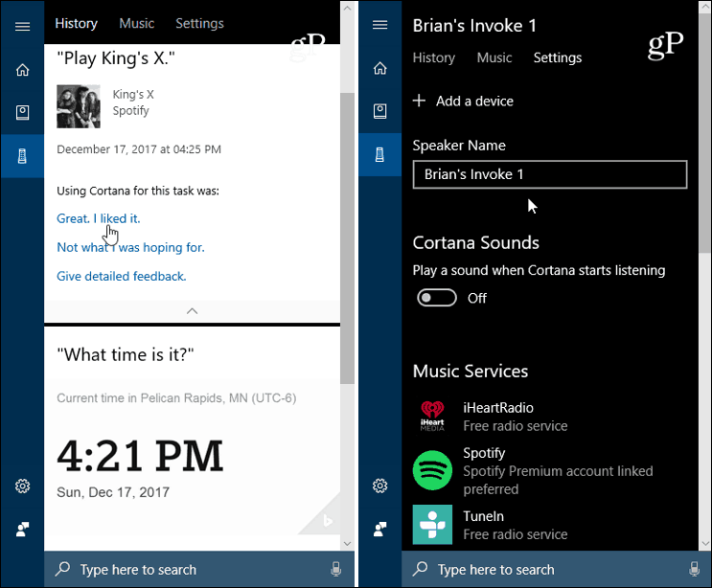712x588 pixels.
Task: Select Devices speaker icon in left window
Action: [x=22, y=156]
